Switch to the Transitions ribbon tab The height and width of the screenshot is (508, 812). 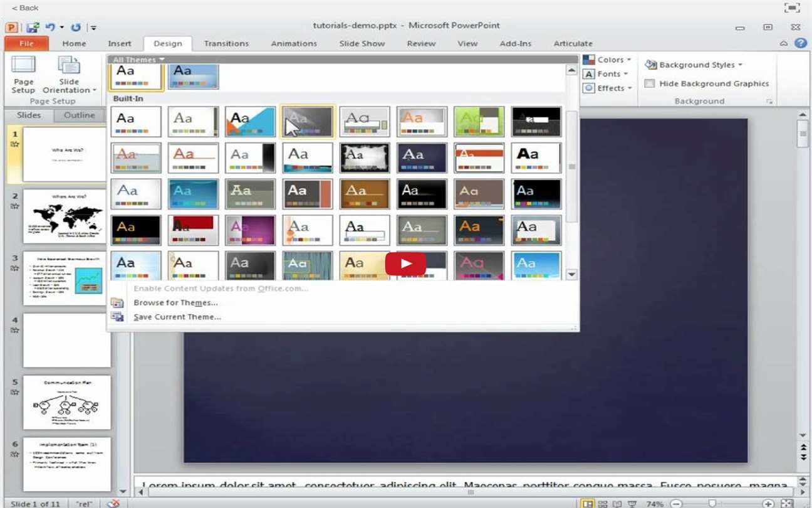[226, 43]
